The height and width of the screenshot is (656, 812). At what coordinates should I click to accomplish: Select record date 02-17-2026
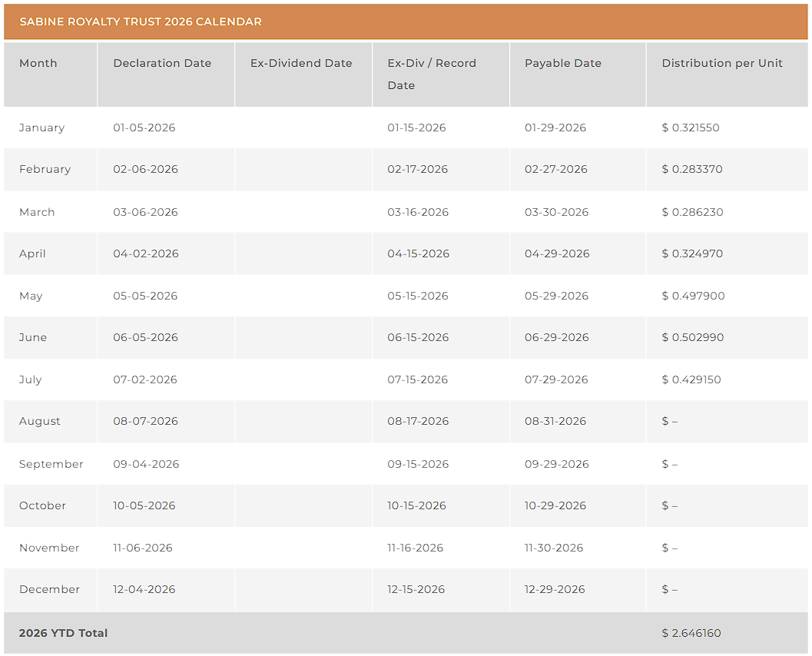click(x=418, y=169)
